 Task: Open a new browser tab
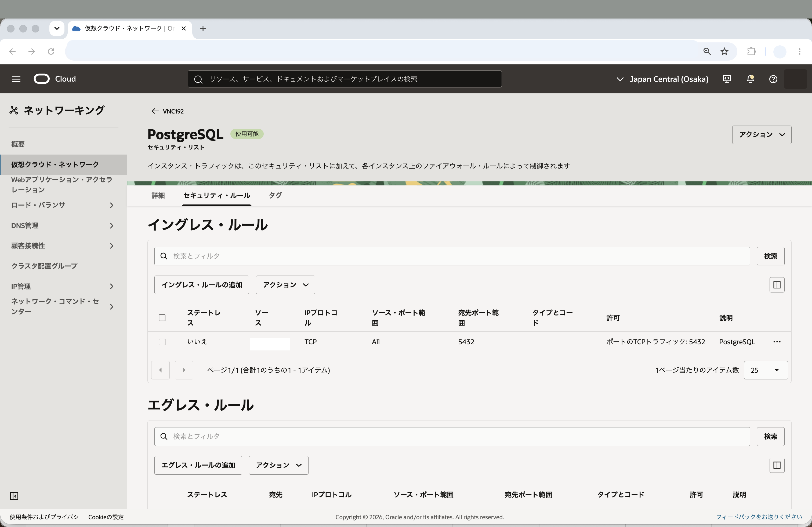(203, 29)
